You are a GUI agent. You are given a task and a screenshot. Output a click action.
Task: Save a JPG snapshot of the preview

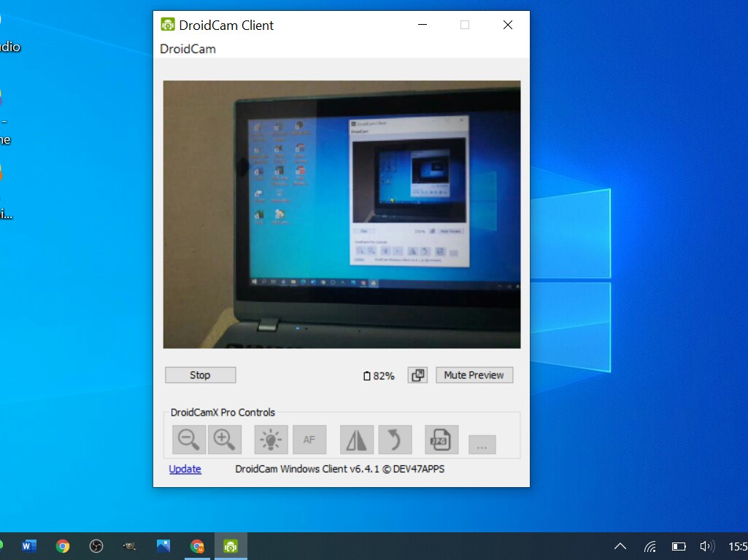coord(442,440)
